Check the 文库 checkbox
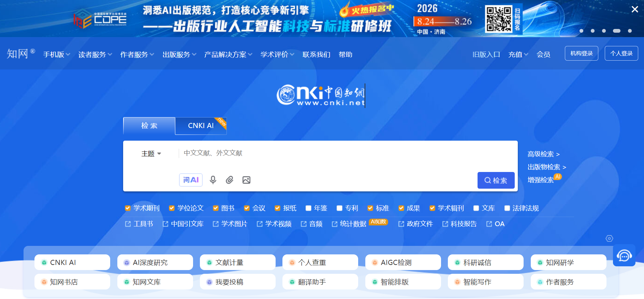644x299 pixels. tap(476, 208)
